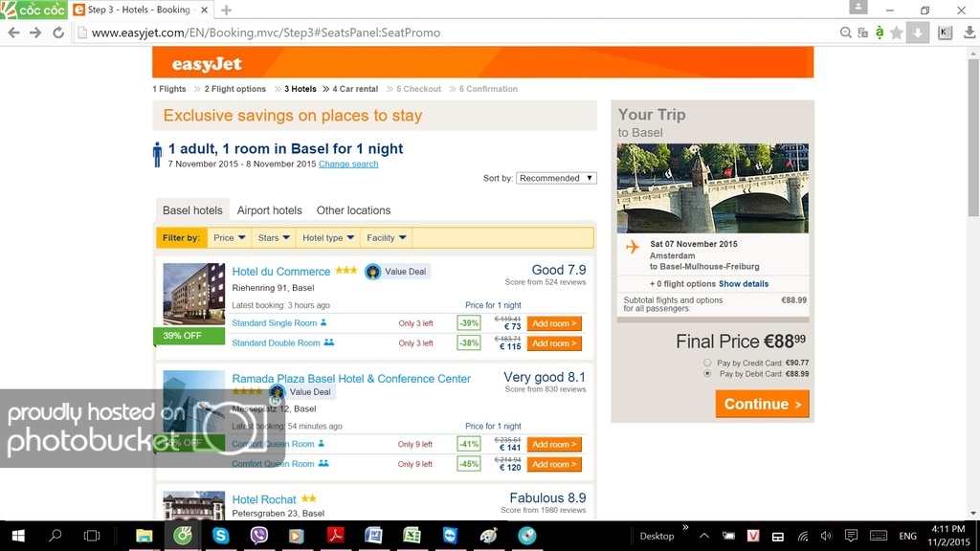Screen dimensions: 980x551
Task: Go to step 1 Flights
Action: point(169,89)
